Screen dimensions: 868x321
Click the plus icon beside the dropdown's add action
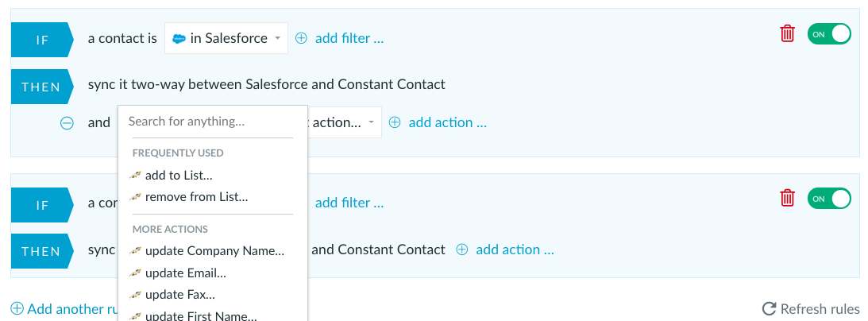pos(395,122)
